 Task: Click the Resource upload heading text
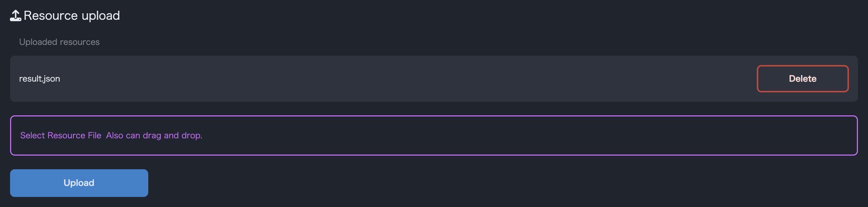click(72, 16)
